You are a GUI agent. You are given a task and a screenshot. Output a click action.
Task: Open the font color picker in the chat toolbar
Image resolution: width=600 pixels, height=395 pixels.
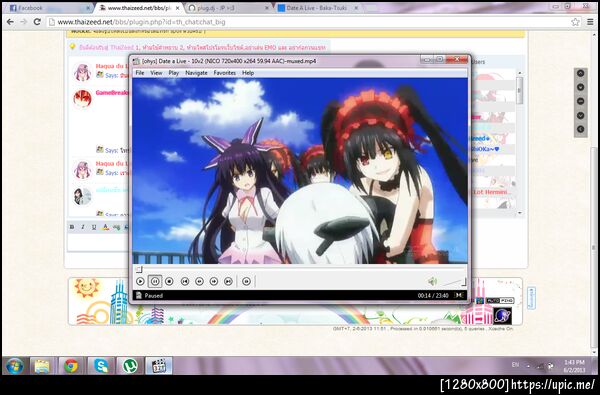click(106, 227)
